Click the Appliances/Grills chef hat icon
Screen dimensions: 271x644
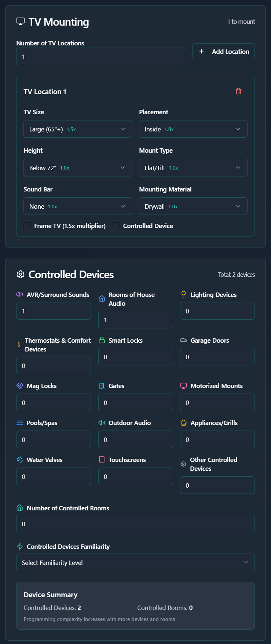point(184,422)
